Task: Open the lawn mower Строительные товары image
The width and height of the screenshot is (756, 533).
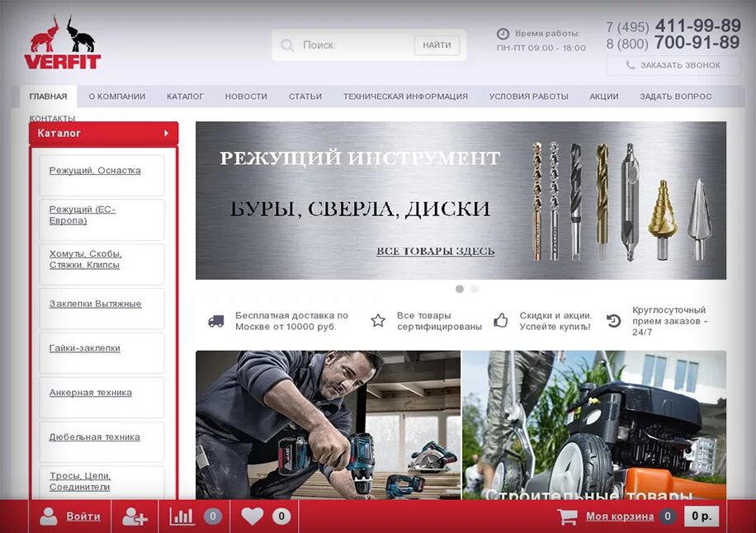Action: pos(594,425)
